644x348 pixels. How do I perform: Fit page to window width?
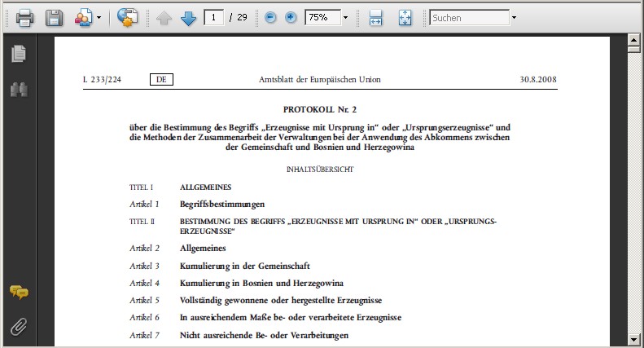[375, 17]
